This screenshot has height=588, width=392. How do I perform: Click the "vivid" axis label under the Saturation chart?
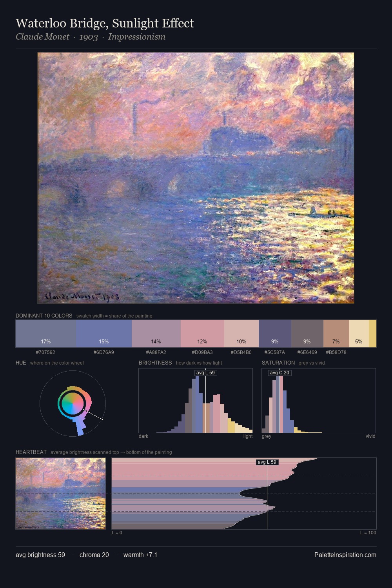pyautogui.click(x=370, y=436)
